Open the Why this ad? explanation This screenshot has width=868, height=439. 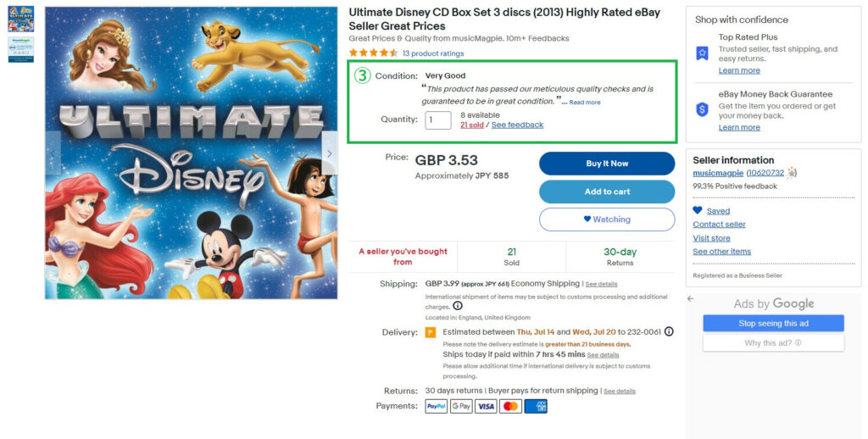[773, 343]
